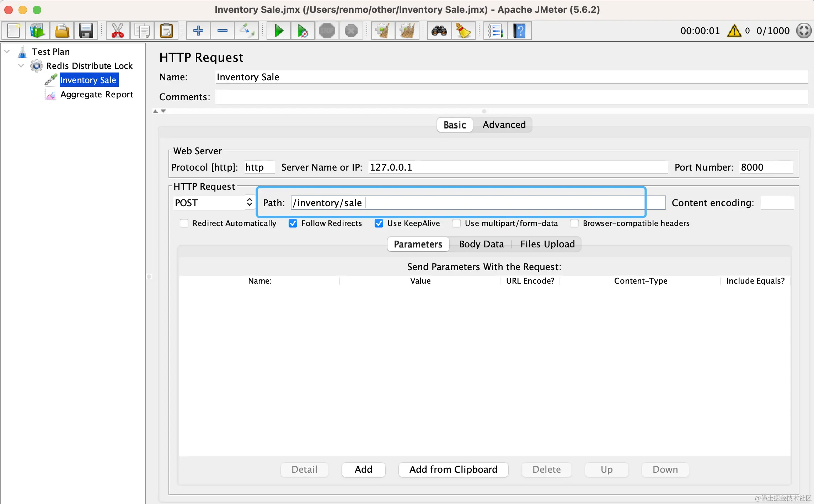Image resolution: width=814 pixels, height=504 pixels.
Task: Select the Test Plan flask icon
Action: pyautogui.click(x=22, y=52)
